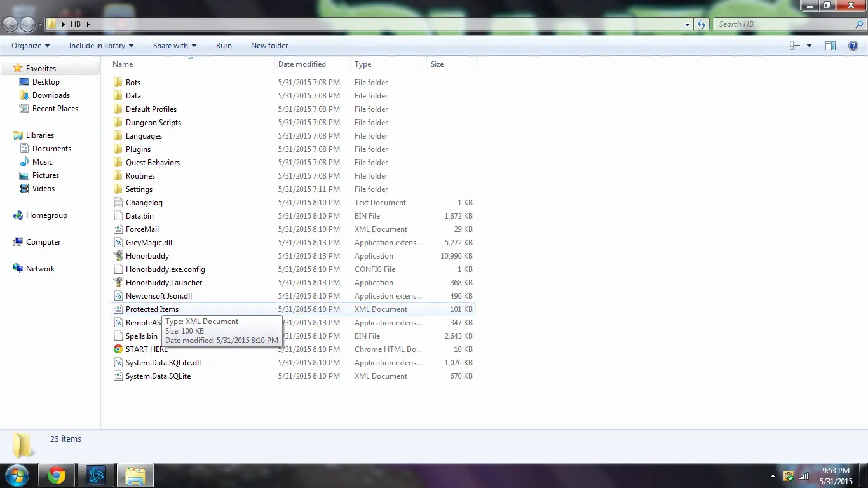The height and width of the screenshot is (488, 868).
Task: Change view using the view icon
Action: [x=795, y=46]
